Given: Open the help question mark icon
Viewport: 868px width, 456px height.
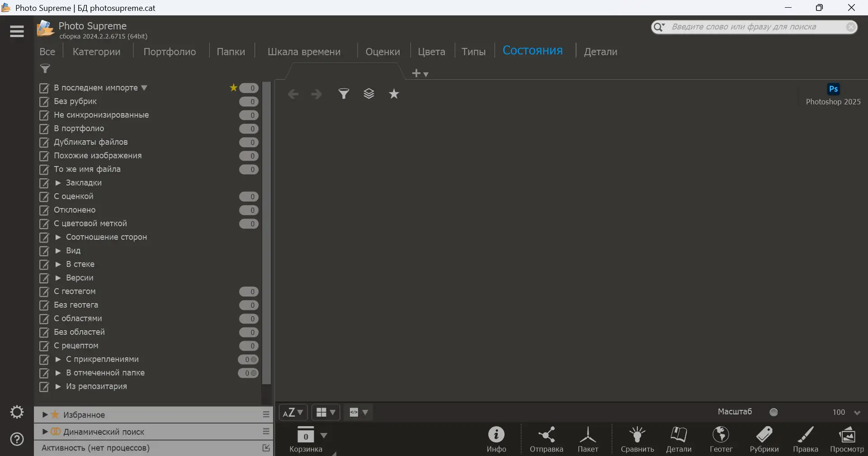Looking at the screenshot, I should 17,439.
